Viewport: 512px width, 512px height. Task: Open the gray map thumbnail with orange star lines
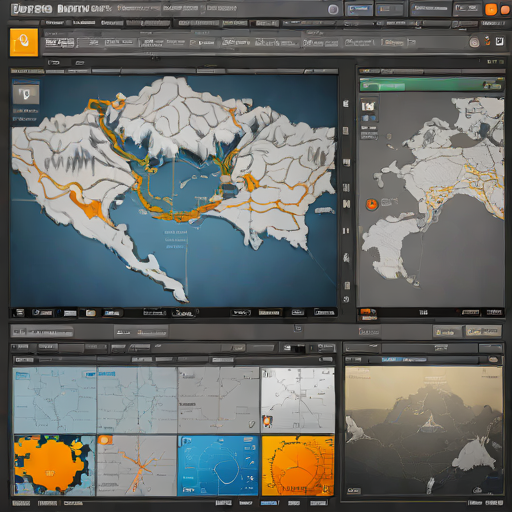tap(137, 465)
